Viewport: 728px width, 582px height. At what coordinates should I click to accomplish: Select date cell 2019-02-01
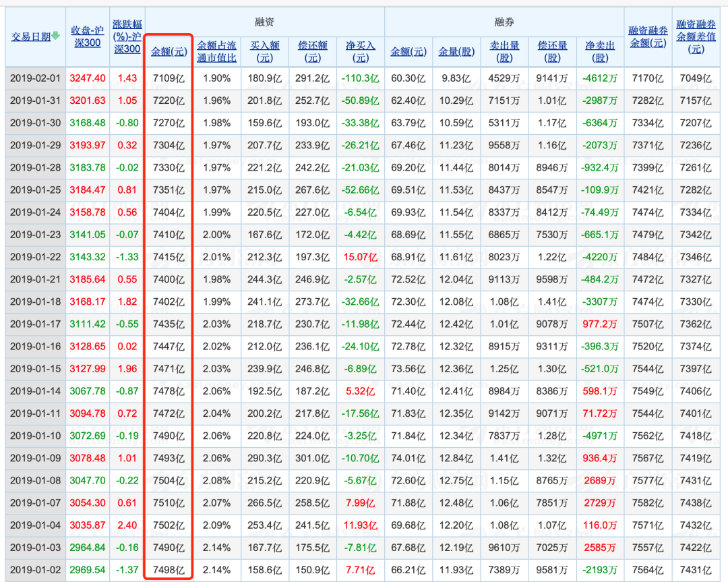tap(35, 78)
